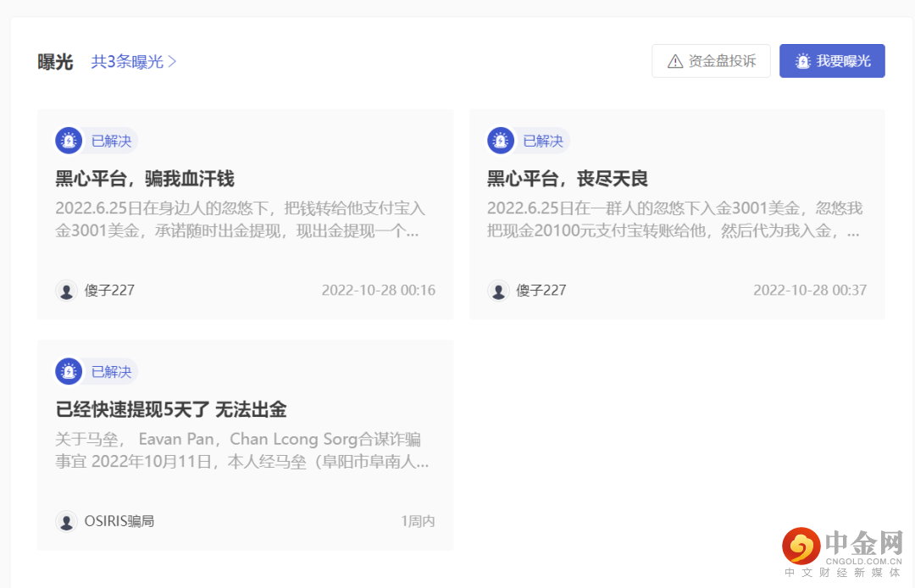Viewport: 915px width, 588px height.
Task: Select the 曝光 section heading
Action: [55, 60]
